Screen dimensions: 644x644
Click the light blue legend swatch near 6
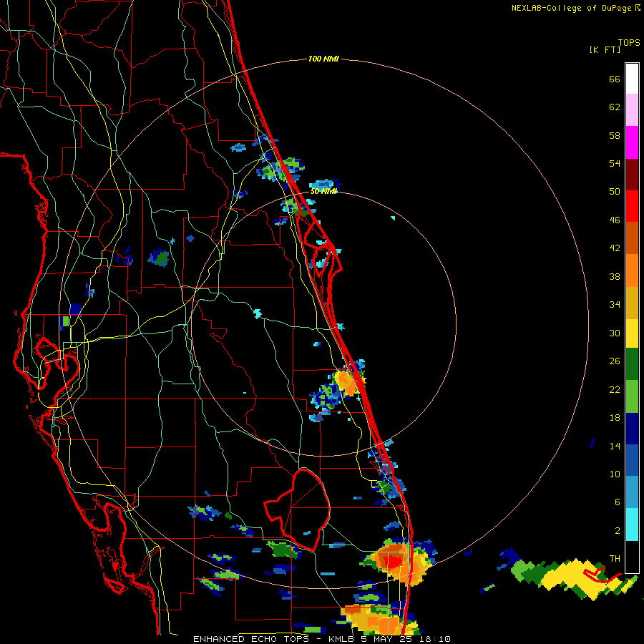point(632,492)
